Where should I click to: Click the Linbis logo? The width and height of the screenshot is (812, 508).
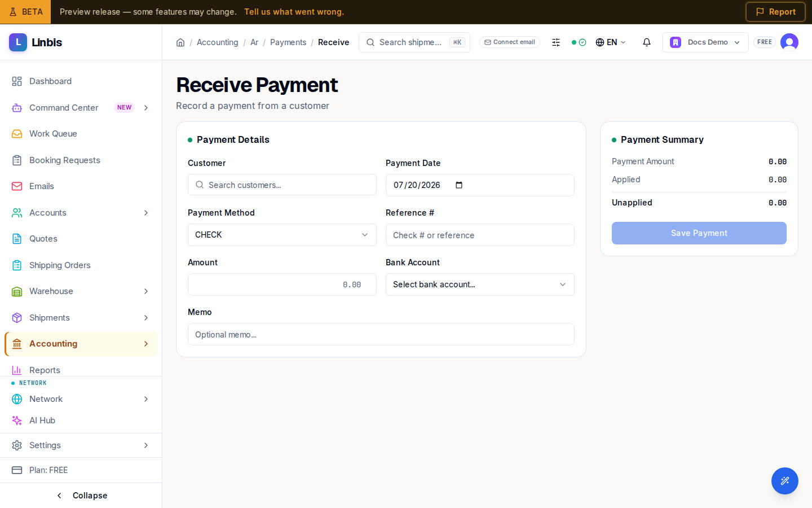[36, 42]
